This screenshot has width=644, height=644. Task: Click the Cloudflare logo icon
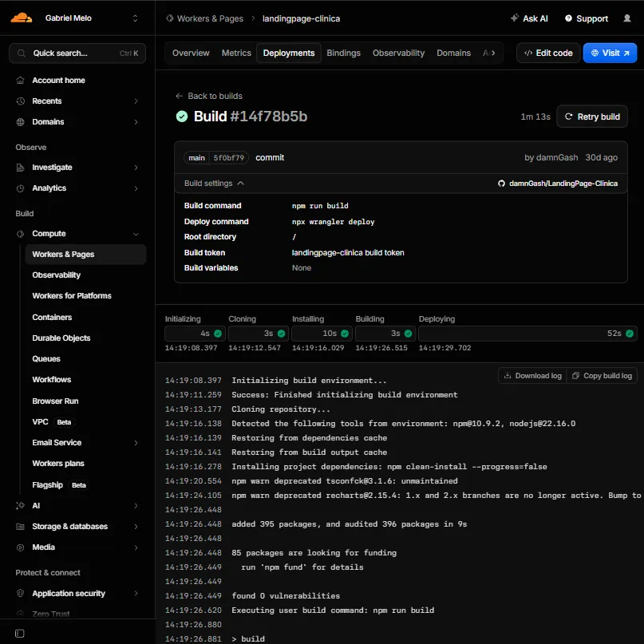pos(22,18)
